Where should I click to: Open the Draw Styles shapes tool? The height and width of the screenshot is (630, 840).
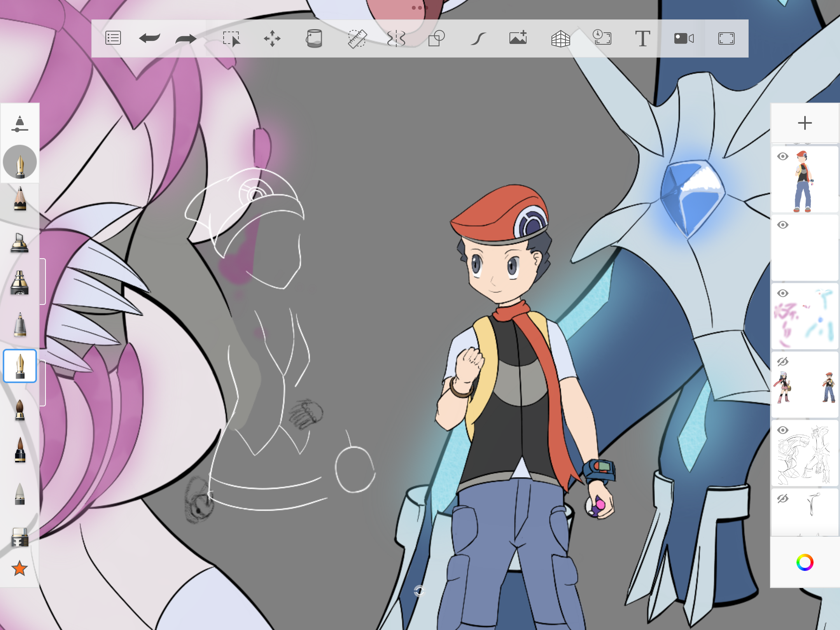click(x=436, y=38)
